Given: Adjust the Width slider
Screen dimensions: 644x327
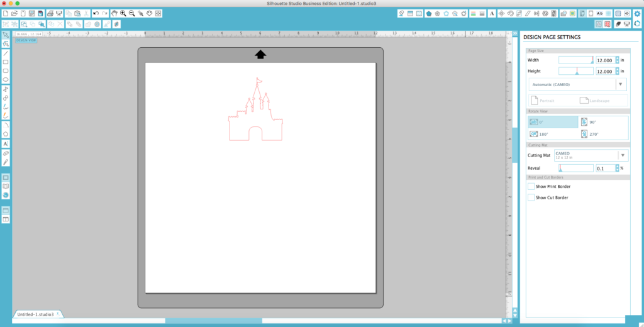Looking at the screenshot, I should [576, 60].
